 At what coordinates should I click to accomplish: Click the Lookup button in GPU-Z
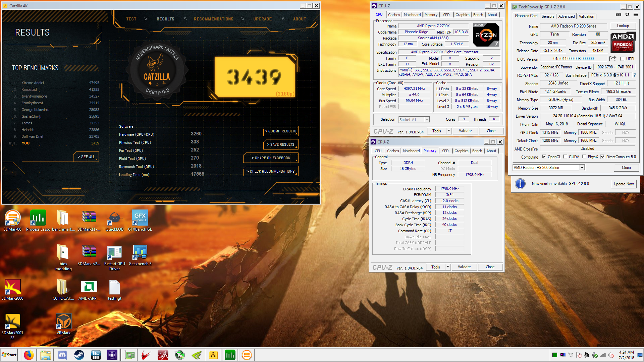click(x=623, y=26)
